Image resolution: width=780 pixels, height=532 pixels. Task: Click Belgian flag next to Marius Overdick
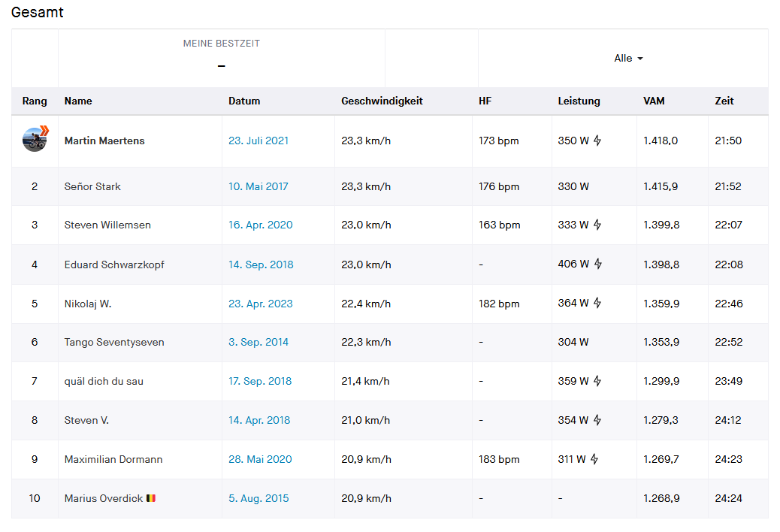[x=151, y=498]
